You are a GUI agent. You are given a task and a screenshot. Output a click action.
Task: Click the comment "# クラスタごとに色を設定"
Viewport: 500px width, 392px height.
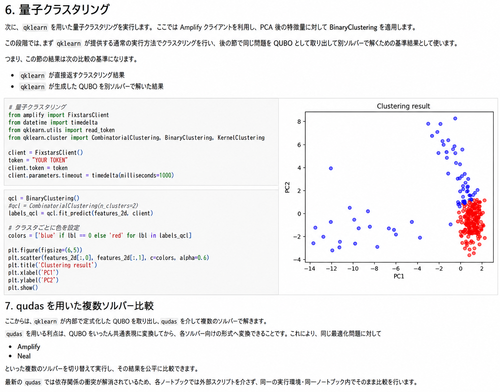[44, 228]
